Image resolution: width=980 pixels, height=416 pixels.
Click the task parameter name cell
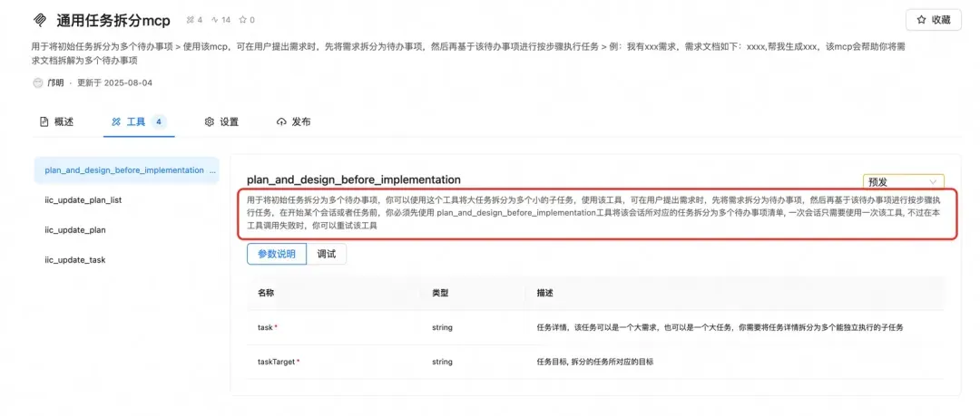click(268, 327)
